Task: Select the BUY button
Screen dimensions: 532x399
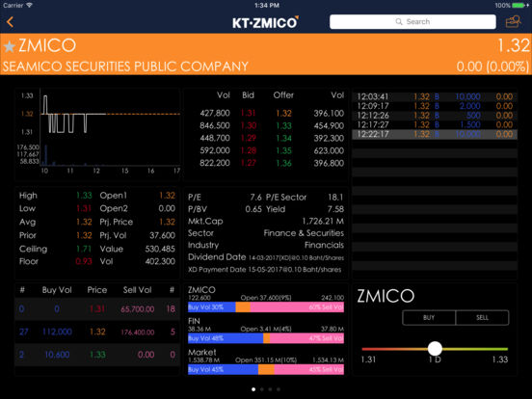Action: click(x=429, y=318)
